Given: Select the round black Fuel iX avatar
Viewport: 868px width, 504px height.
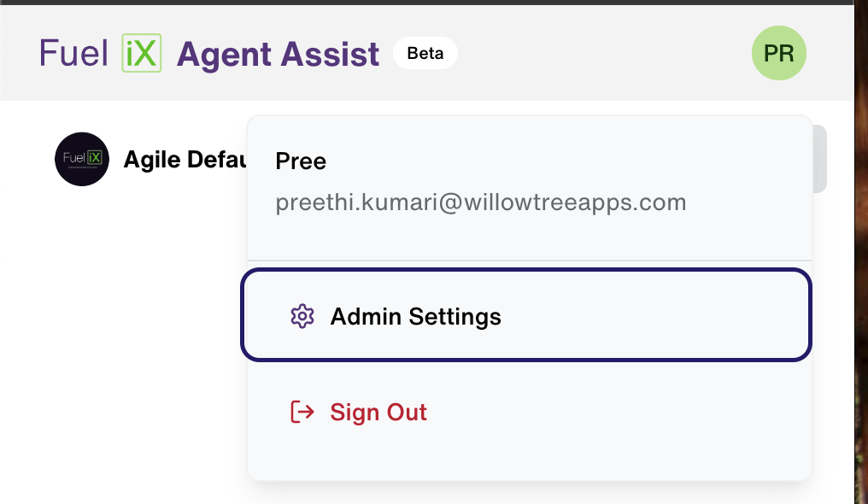Looking at the screenshot, I should [x=82, y=160].
